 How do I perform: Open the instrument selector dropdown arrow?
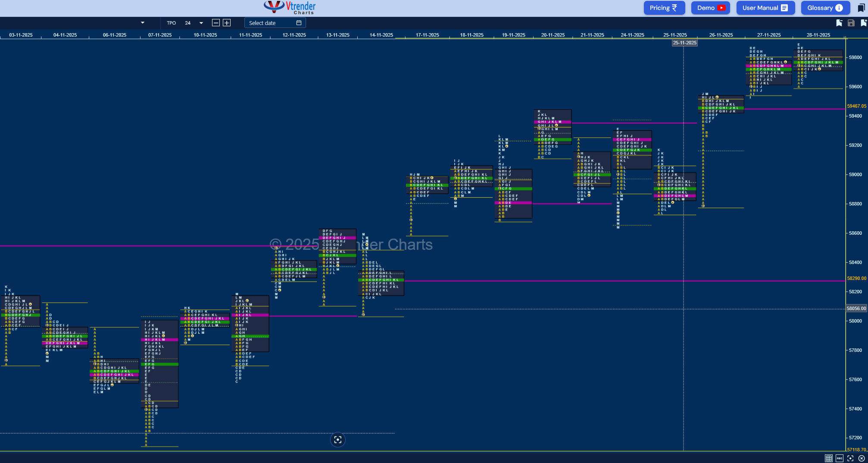coord(143,23)
